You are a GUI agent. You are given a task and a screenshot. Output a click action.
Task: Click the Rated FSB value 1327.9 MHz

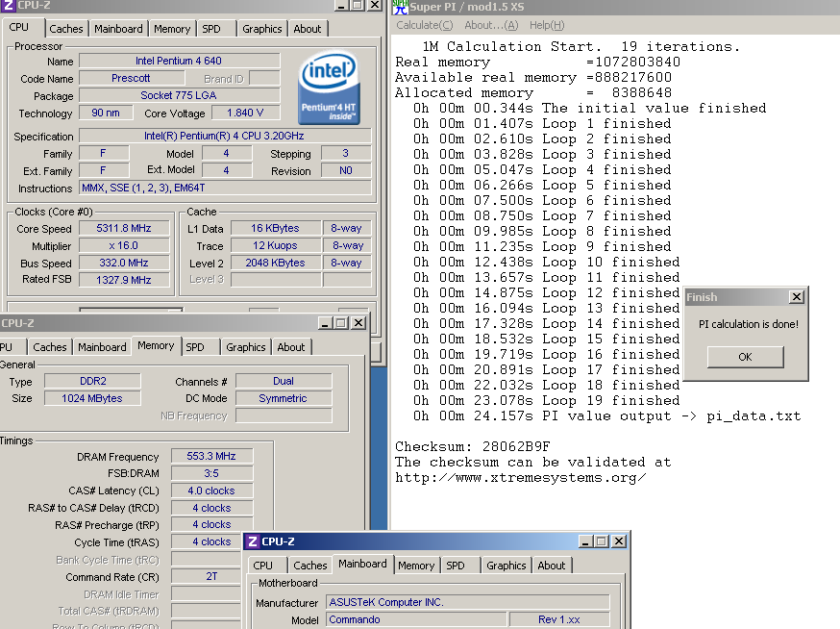124,280
